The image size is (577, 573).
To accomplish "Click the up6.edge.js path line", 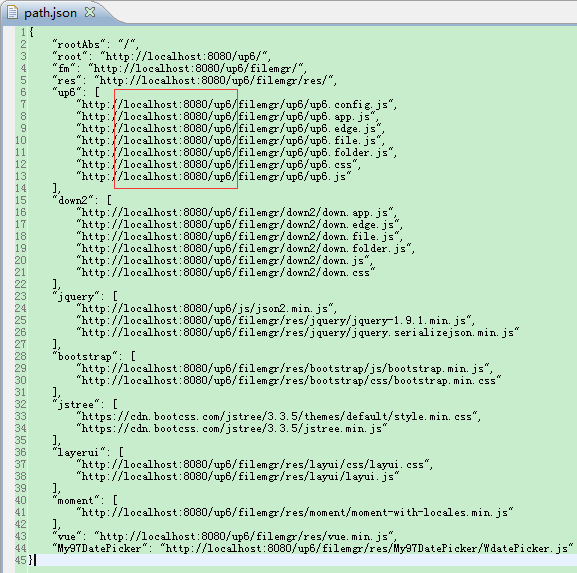I will tap(230, 128).
